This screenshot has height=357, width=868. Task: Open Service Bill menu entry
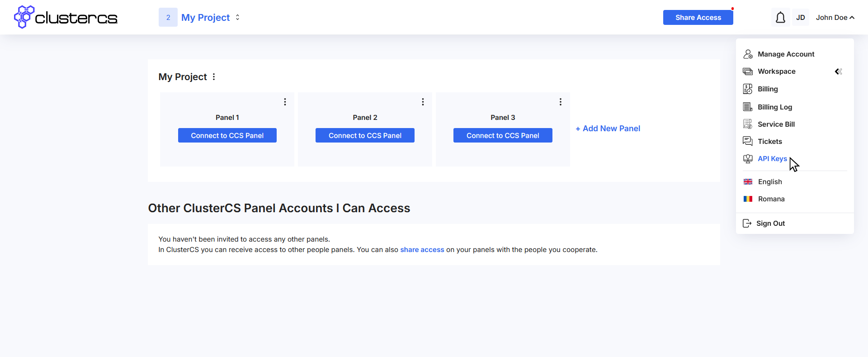click(x=776, y=124)
